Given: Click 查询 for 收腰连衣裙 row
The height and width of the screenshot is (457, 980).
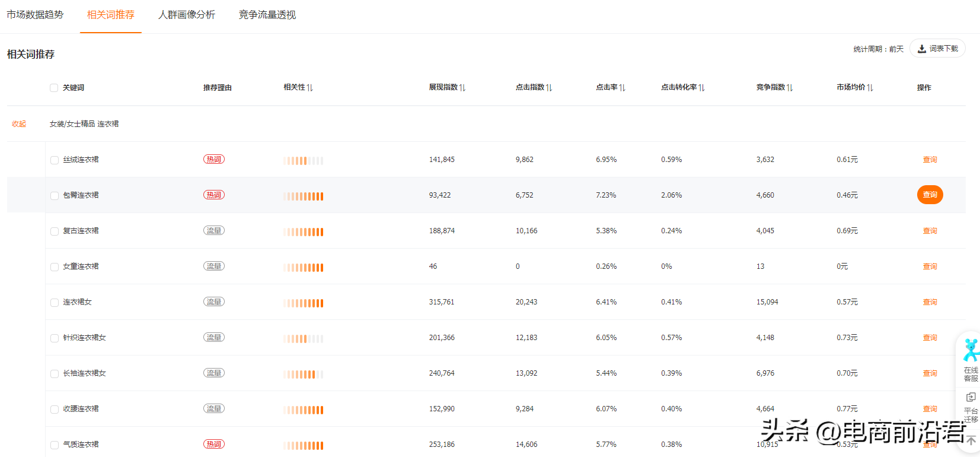Looking at the screenshot, I should (930, 409).
